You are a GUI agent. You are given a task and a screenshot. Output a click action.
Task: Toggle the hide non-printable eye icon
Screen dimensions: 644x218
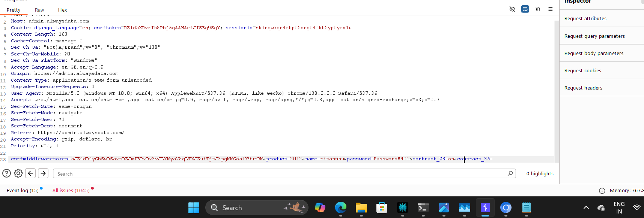[x=512, y=9]
